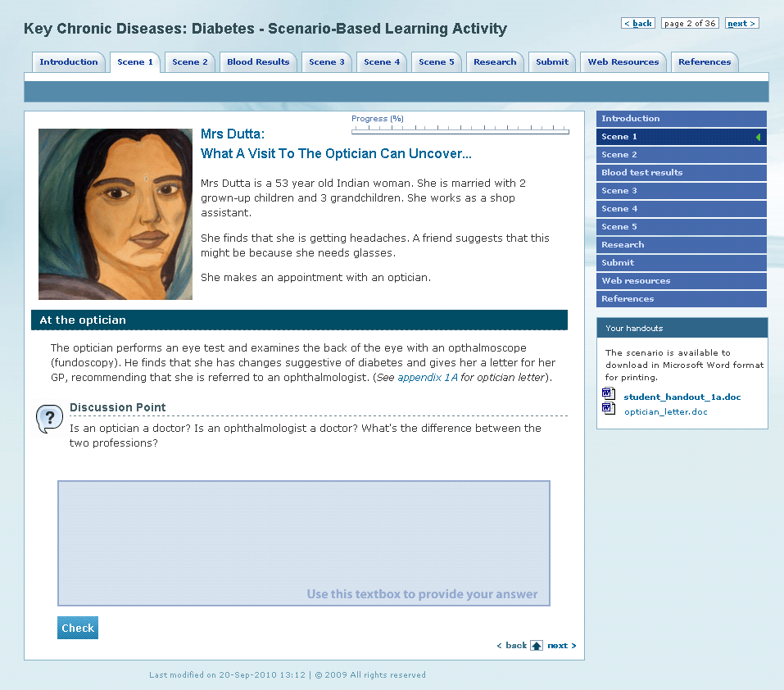Download student_handout_1a.doc
Screen dimensions: 784x690
click(x=682, y=397)
